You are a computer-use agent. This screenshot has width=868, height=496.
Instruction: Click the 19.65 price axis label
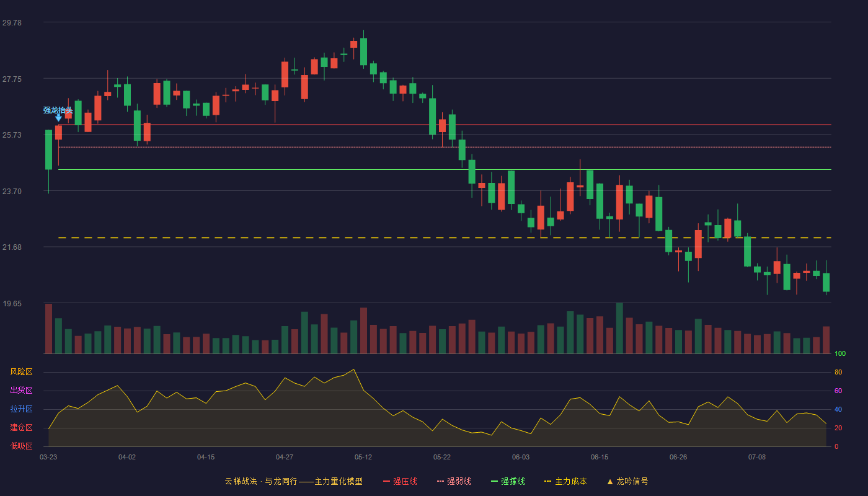tap(12, 304)
